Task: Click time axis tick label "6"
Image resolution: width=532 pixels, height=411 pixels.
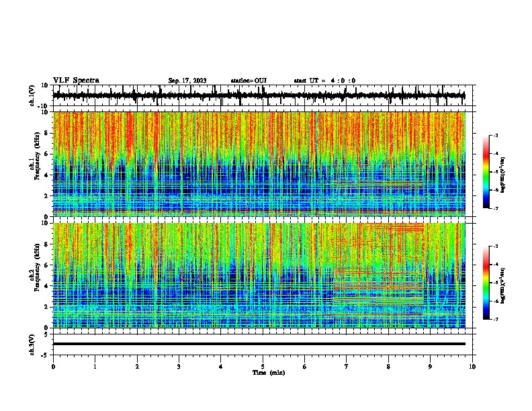Action: pyautogui.click(x=305, y=367)
